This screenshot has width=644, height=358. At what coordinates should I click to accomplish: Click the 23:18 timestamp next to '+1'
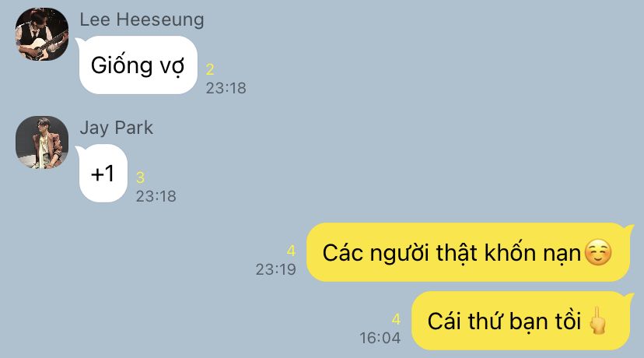coord(156,196)
